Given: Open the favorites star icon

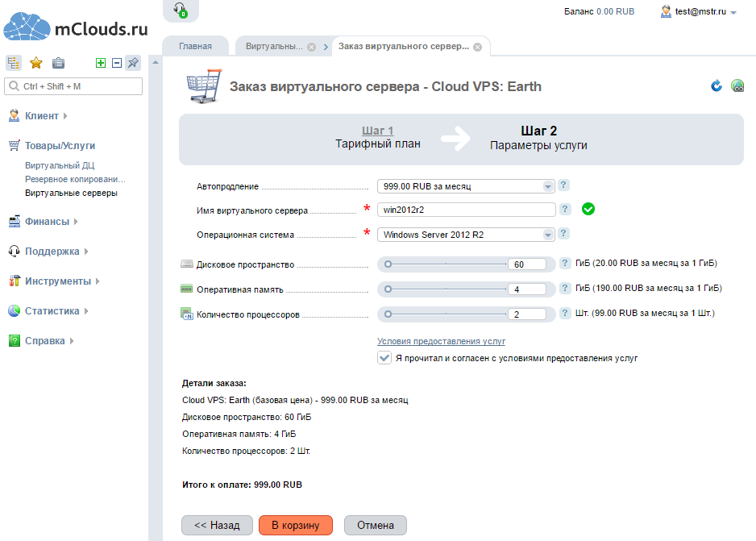Looking at the screenshot, I should point(36,63).
